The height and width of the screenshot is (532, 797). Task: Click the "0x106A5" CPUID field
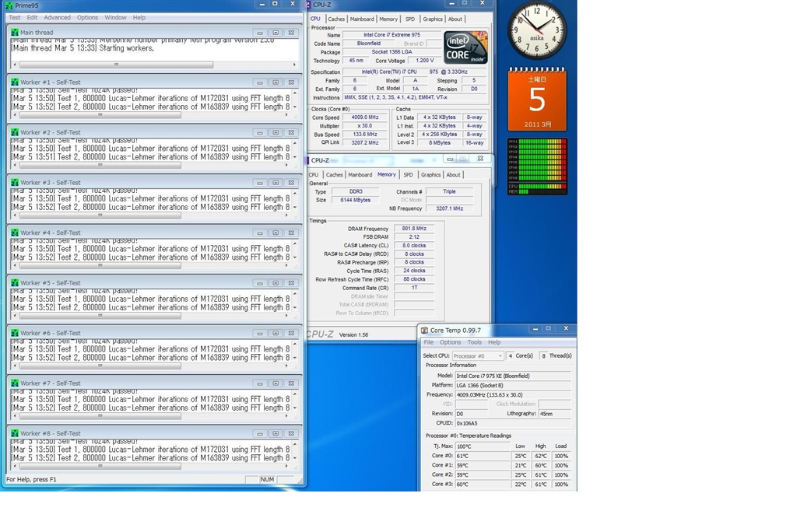tap(514, 423)
